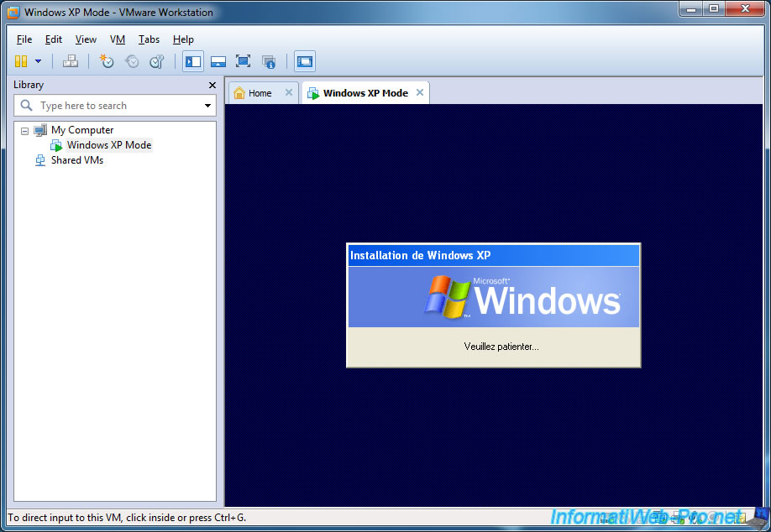Toggle the thumbnail bar view

coord(218,61)
